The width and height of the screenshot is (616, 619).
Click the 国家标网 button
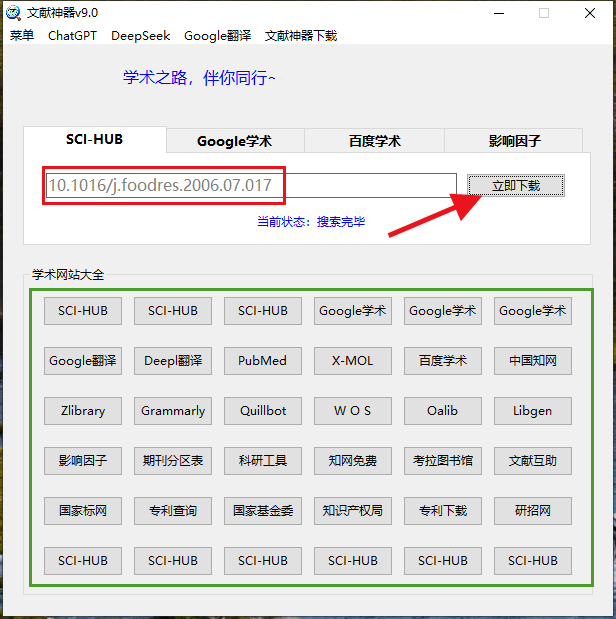click(x=83, y=511)
